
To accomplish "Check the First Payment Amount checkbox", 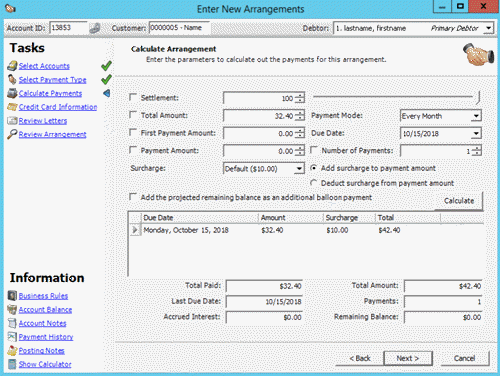I will pos(133,133).
